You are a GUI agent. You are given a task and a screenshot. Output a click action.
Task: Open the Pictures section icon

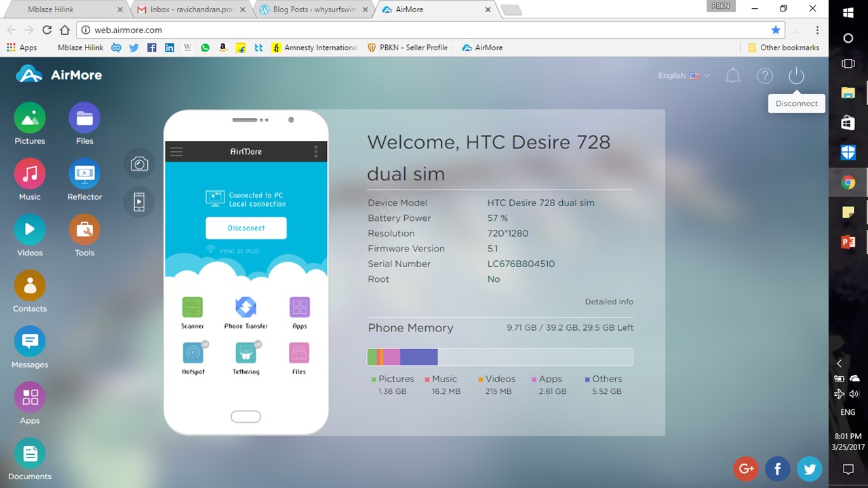[30, 119]
